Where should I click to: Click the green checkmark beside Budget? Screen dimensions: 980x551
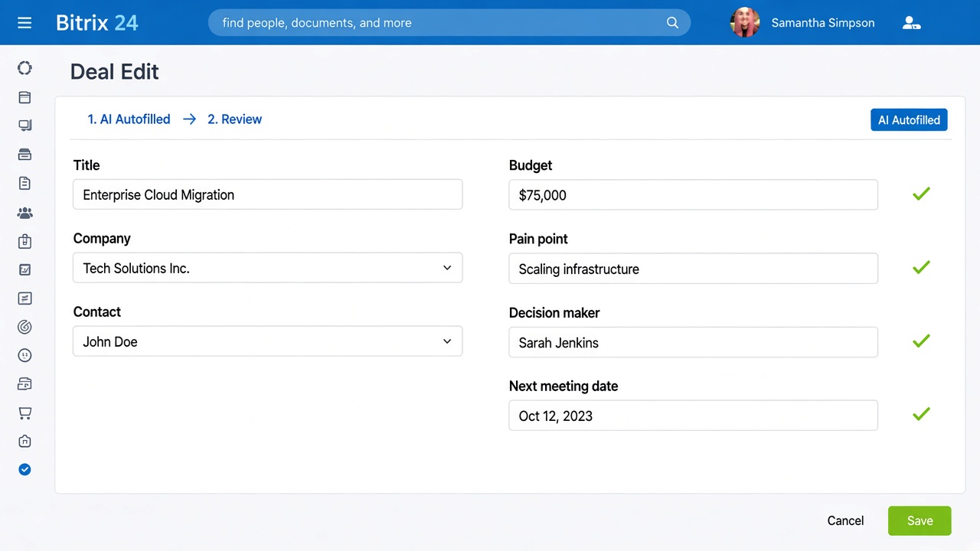point(921,194)
